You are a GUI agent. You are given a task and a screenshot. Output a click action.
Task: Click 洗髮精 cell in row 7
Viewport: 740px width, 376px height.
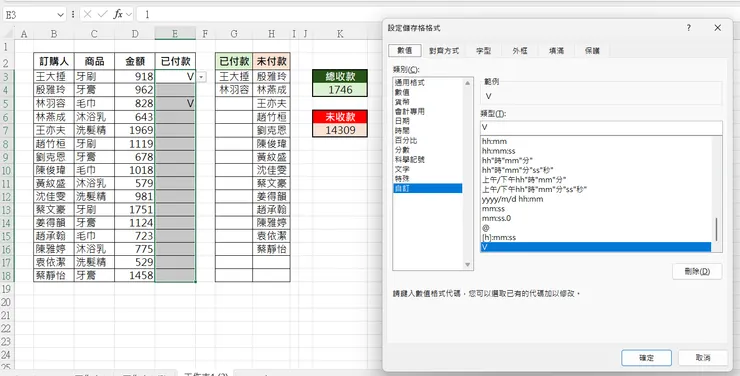click(94, 130)
